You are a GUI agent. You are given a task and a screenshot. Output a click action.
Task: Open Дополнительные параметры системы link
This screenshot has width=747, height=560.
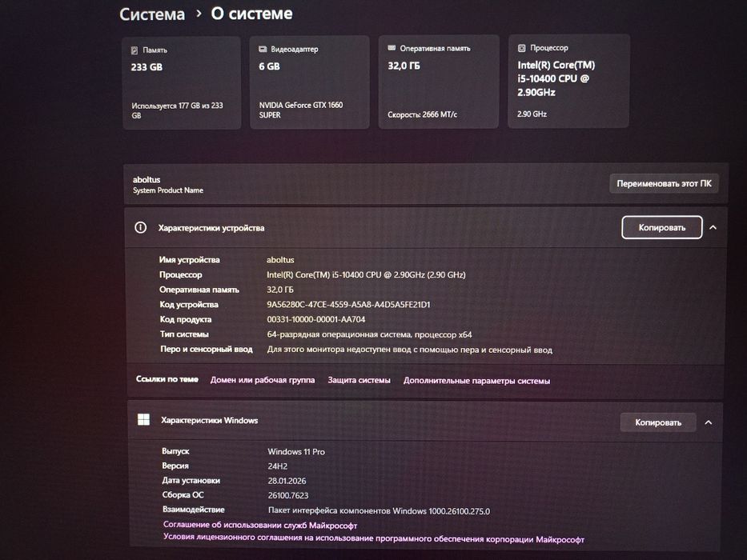(x=476, y=381)
